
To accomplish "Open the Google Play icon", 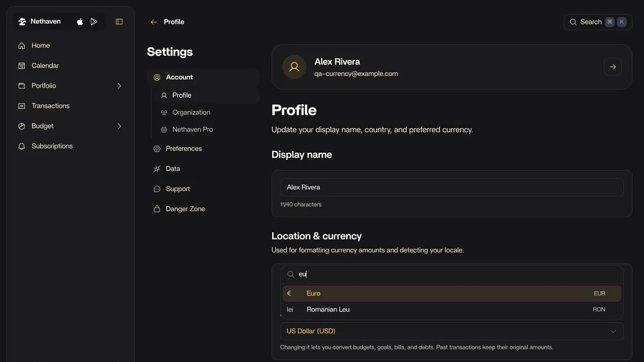I will (94, 22).
